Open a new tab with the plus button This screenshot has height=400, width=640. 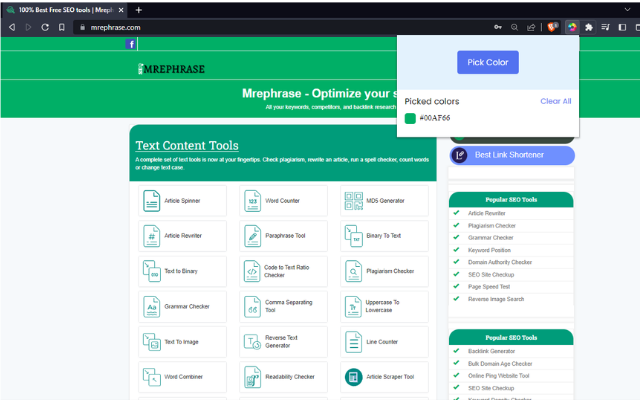[x=138, y=10]
